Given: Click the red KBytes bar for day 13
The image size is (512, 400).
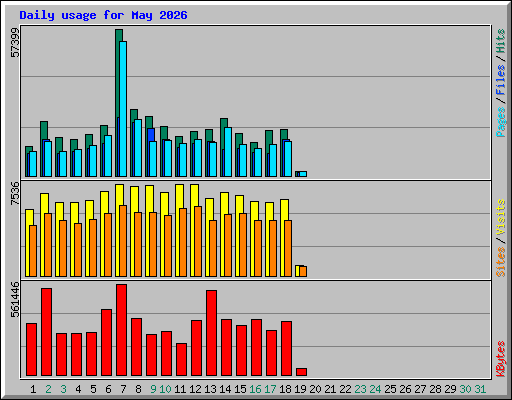Looking at the screenshot, I should (211, 333).
